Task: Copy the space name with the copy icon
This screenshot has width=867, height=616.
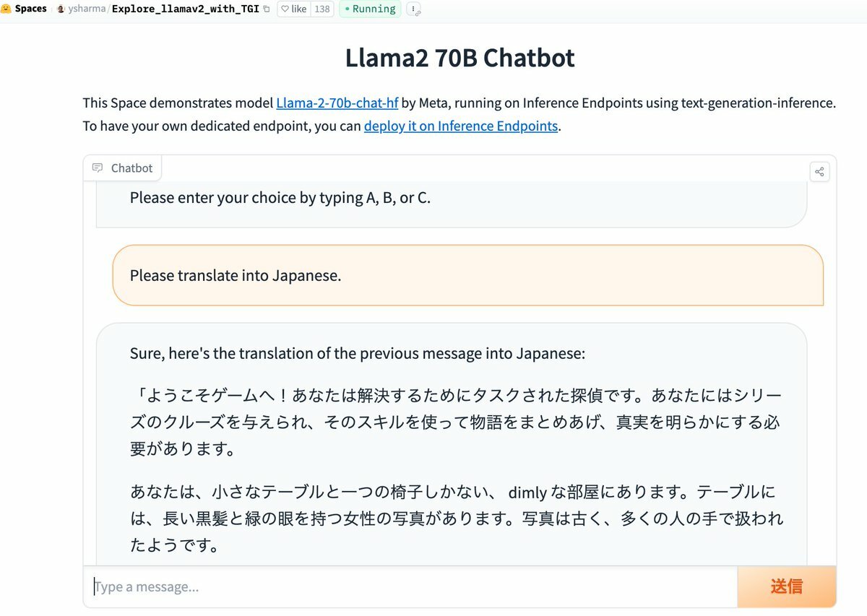Action: click(267, 9)
